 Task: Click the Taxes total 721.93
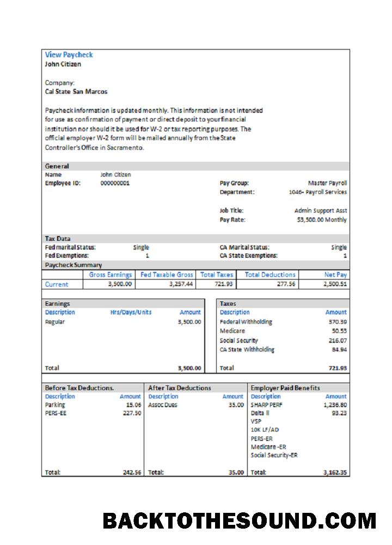point(338,368)
